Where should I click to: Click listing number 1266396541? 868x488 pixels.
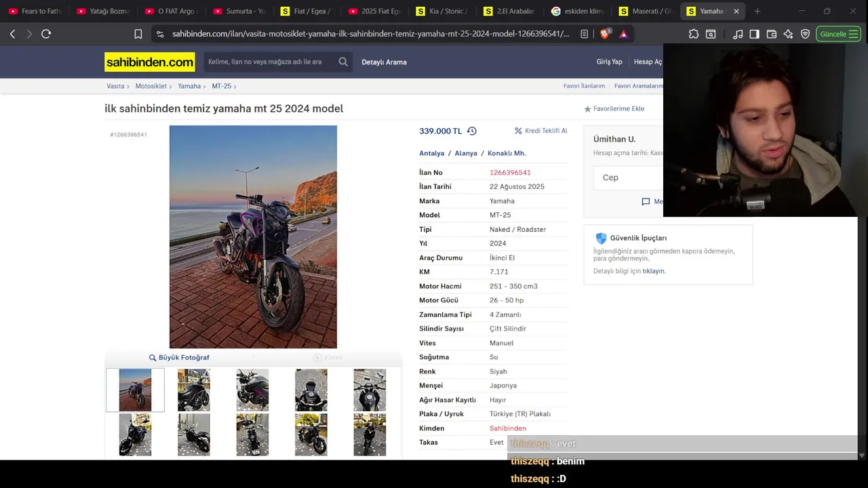[x=510, y=172]
